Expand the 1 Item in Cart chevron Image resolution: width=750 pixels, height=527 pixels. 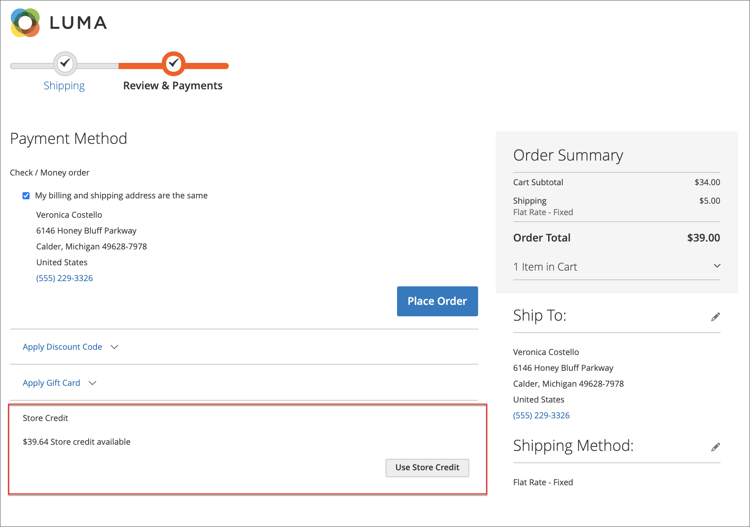coord(716,267)
